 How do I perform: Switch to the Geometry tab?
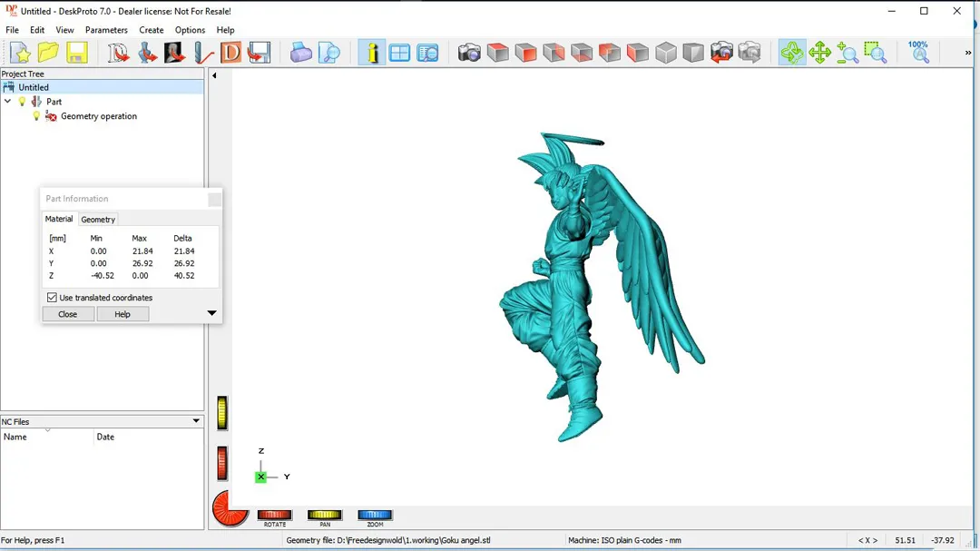98,220
